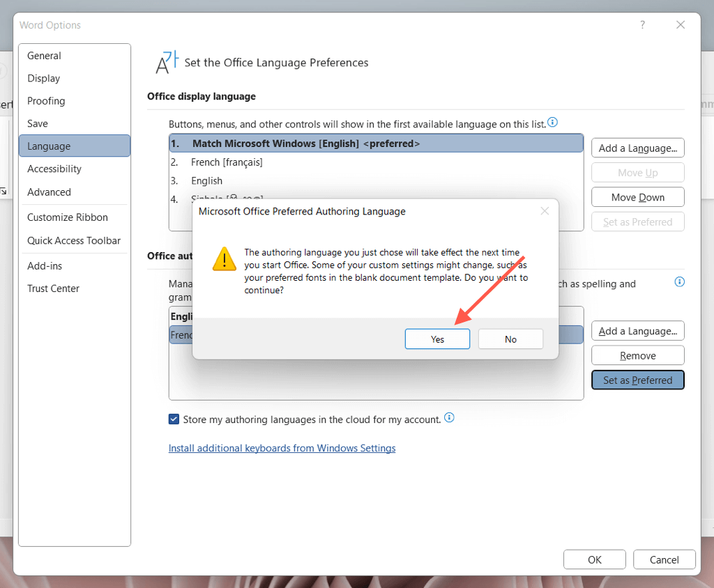Select Match Microsoft Windows [English] preferred entry
Image resolution: width=714 pixels, height=588 pixels.
point(306,144)
